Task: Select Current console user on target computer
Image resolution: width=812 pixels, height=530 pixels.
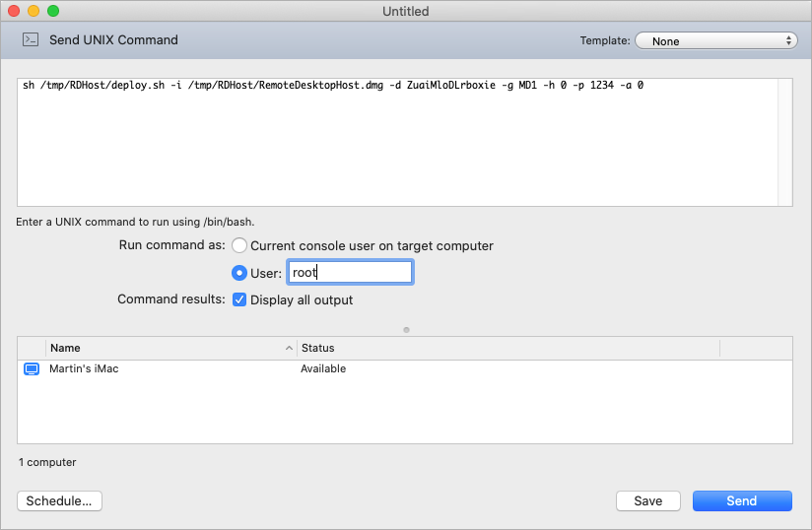Action: pos(239,245)
